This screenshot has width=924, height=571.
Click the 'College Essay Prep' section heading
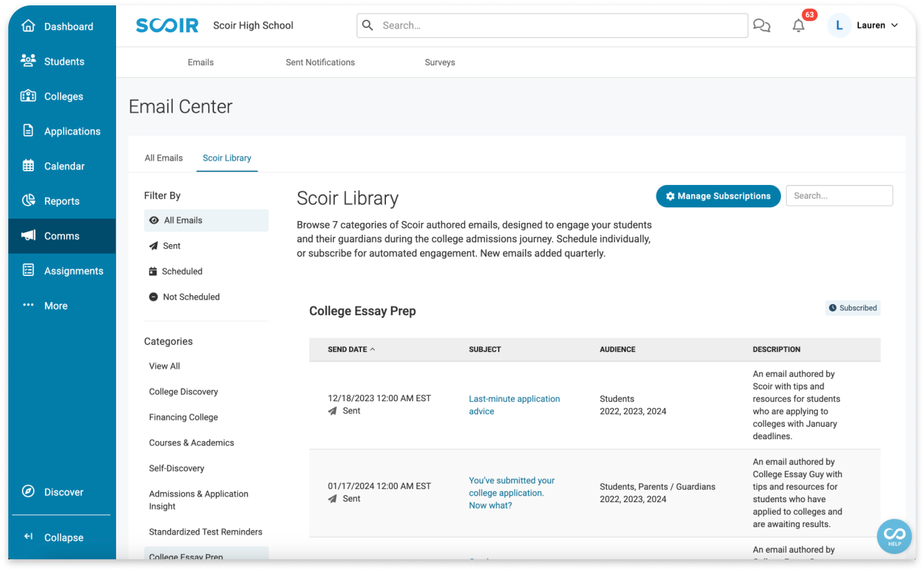pos(362,311)
